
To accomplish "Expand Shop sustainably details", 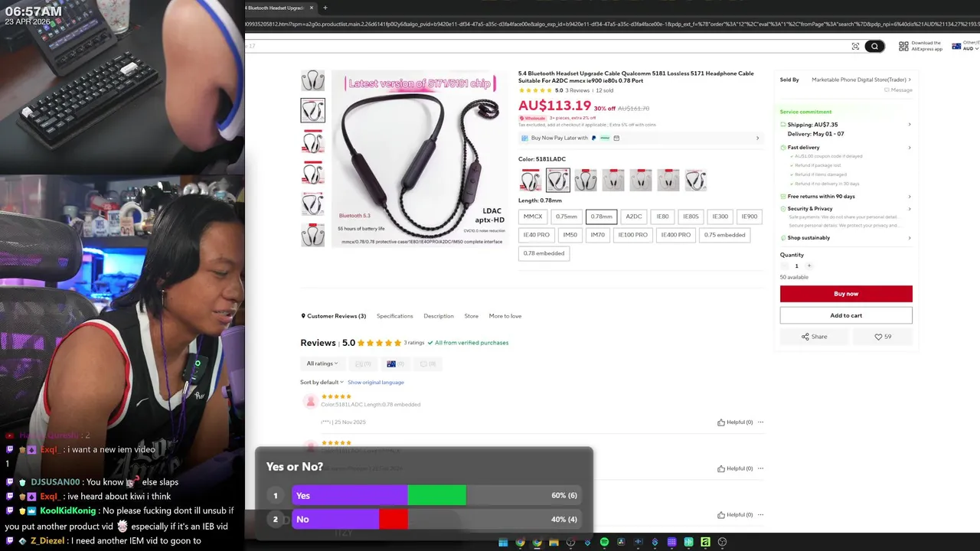I will tap(910, 238).
